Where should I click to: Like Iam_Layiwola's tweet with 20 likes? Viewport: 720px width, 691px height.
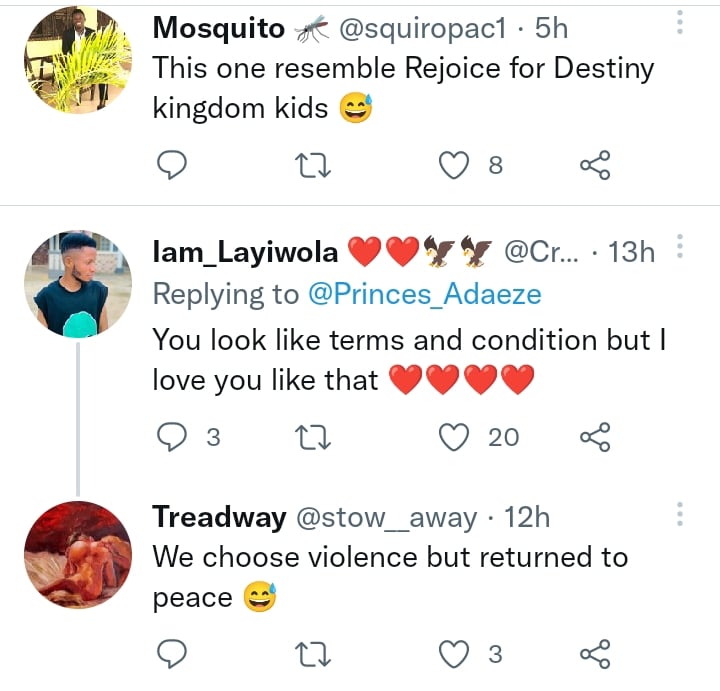point(456,435)
